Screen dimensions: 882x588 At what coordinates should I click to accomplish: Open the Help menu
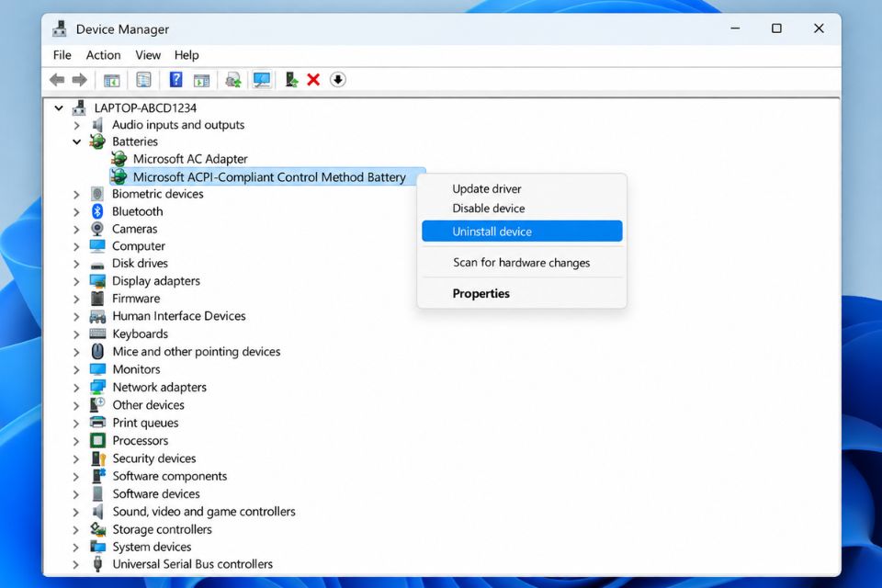[187, 55]
